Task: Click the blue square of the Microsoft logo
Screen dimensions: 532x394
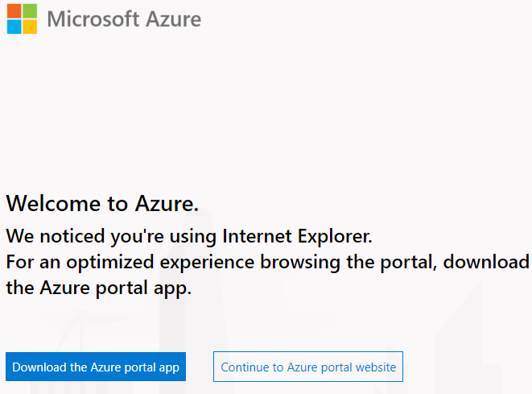Action: coord(14,26)
